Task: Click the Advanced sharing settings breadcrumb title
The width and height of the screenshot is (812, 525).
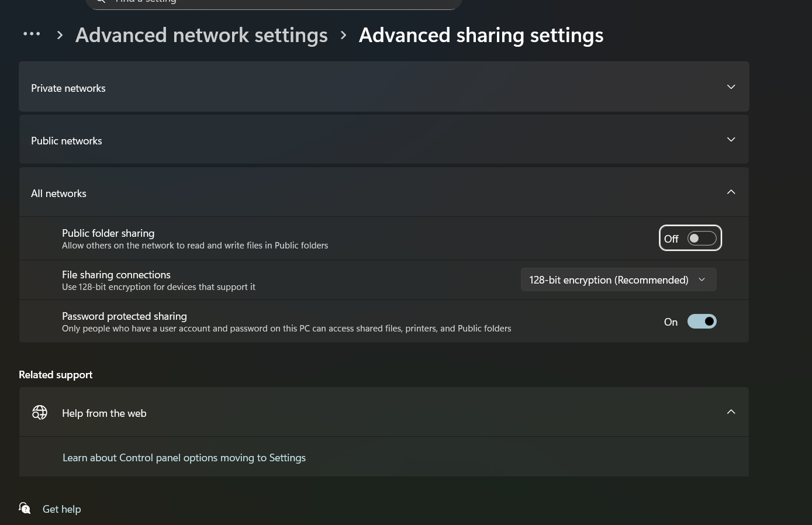Action: point(481,35)
